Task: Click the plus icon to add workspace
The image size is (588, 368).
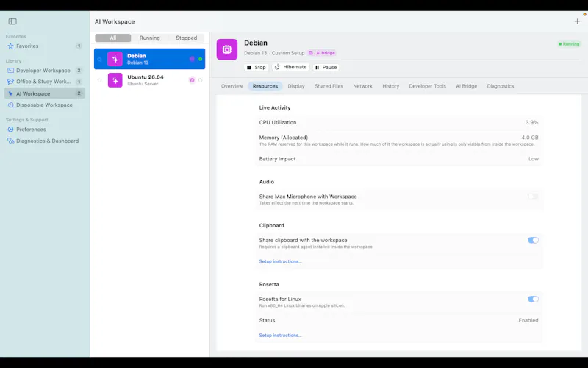Action: point(577,21)
